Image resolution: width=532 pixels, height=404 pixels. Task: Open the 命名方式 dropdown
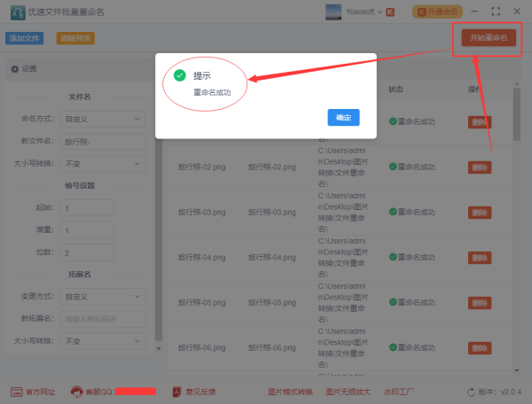tap(103, 119)
